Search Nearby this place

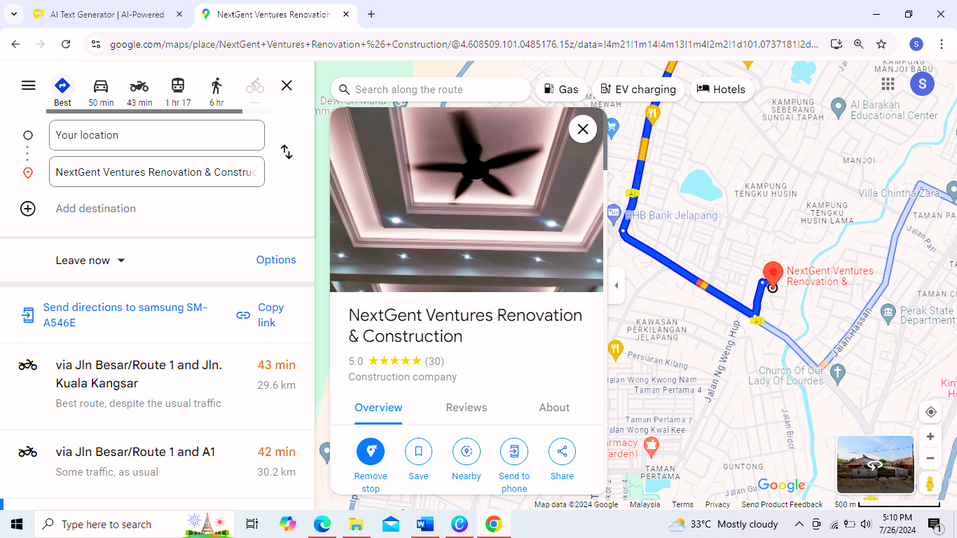click(466, 459)
